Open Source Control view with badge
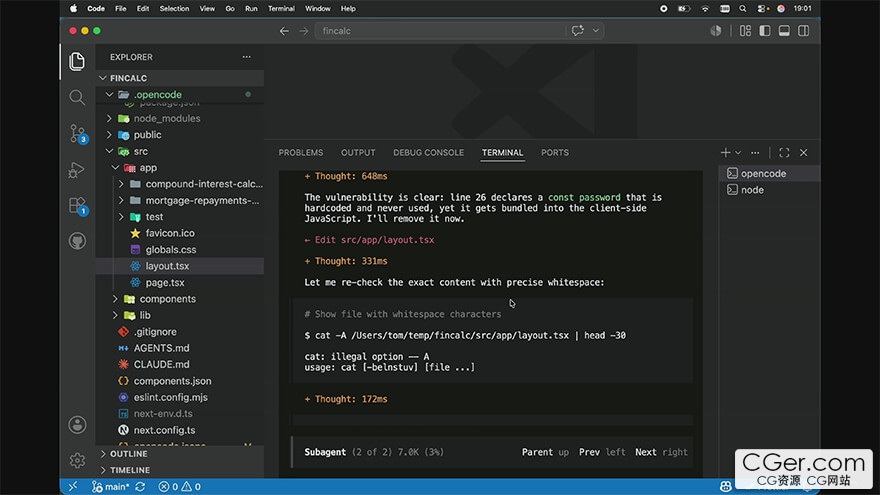 (77, 134)
